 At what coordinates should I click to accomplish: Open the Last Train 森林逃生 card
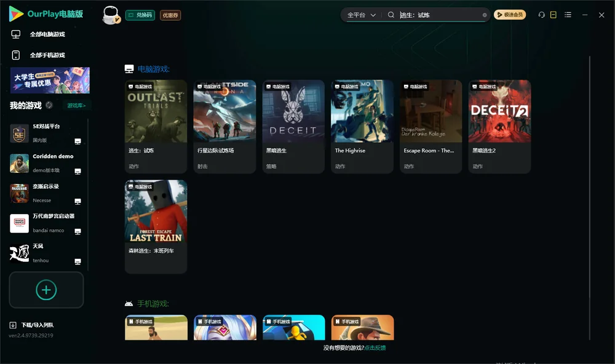156,227
